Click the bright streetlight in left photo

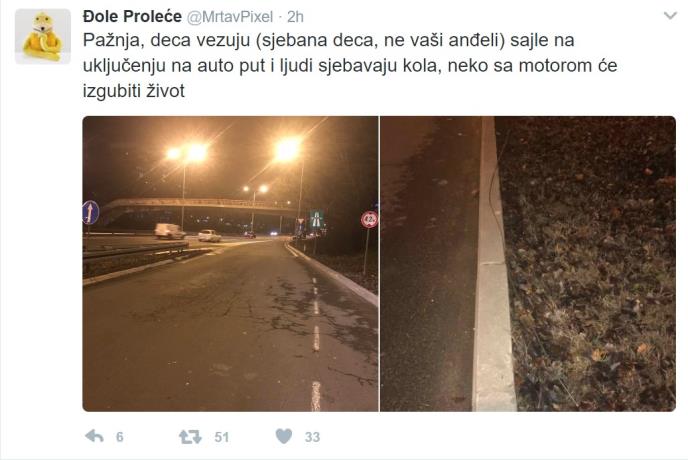288,150
